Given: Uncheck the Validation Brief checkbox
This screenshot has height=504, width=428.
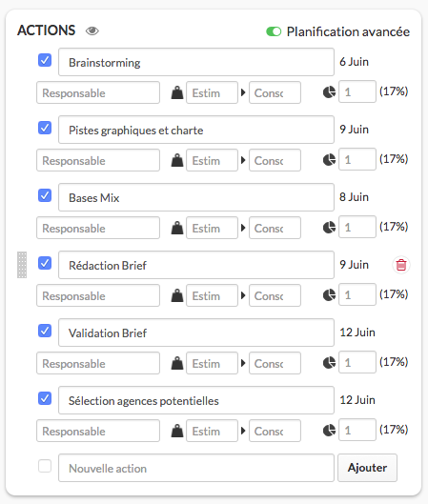Looking at the screenshot, I should point(45,331).
